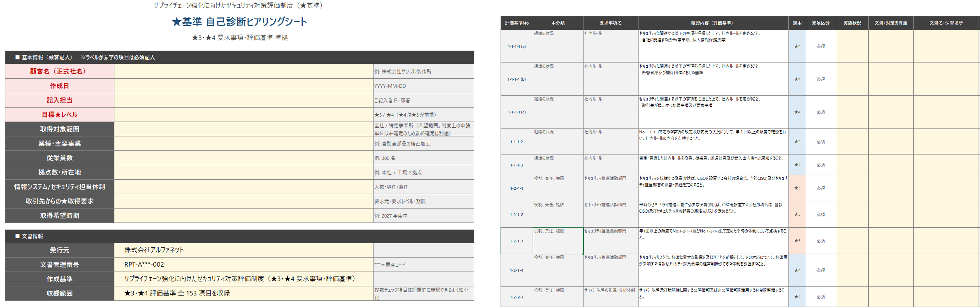The height and width of the screenshot is (307, 980).
Task: Click the ★3 cell in row 1-2-1-1
Action: click(x=797, y=188)
